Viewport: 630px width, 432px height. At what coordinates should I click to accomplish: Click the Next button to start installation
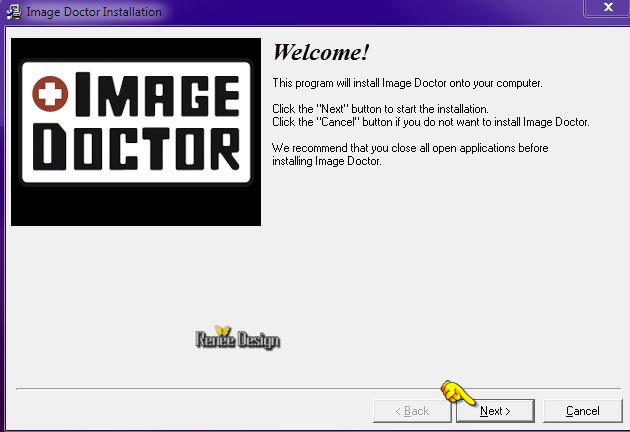pyautogui.click(x=495, y=411)
